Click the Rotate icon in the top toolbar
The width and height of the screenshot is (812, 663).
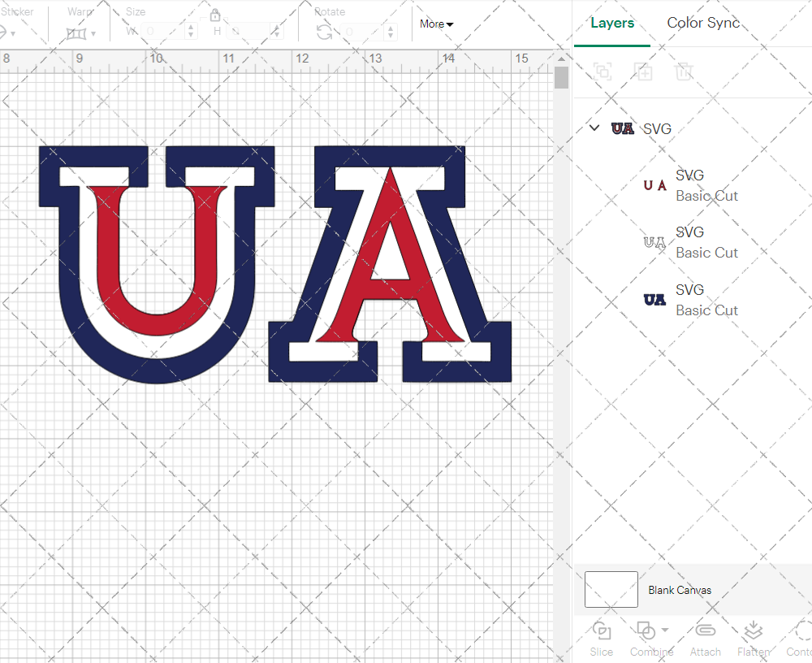tap(324, 32)
